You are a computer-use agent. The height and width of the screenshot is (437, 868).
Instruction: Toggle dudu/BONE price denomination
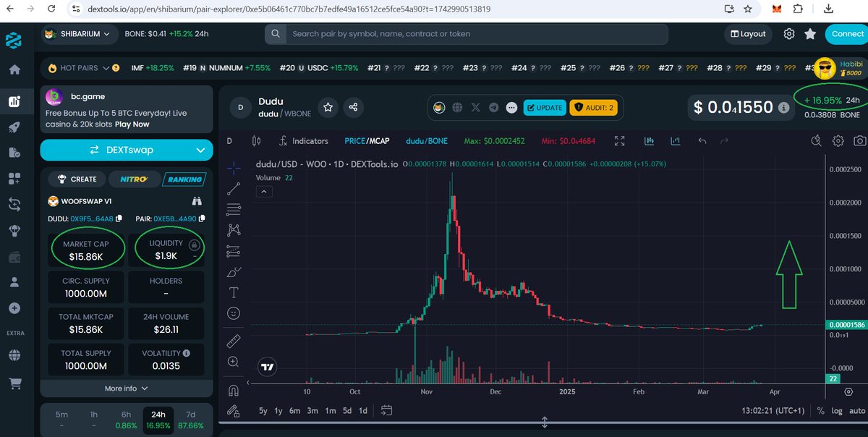(427, 140)
